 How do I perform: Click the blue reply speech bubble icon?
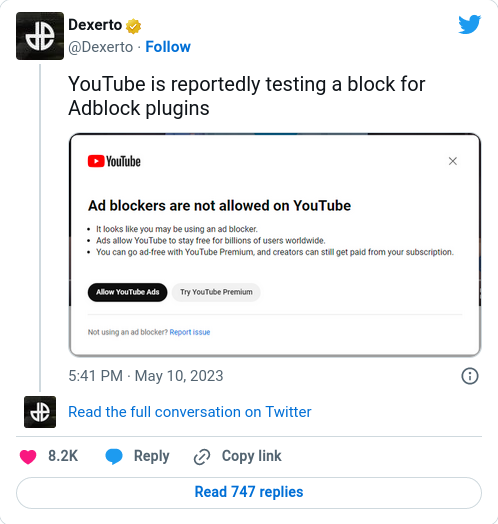(x=114, y=456)
